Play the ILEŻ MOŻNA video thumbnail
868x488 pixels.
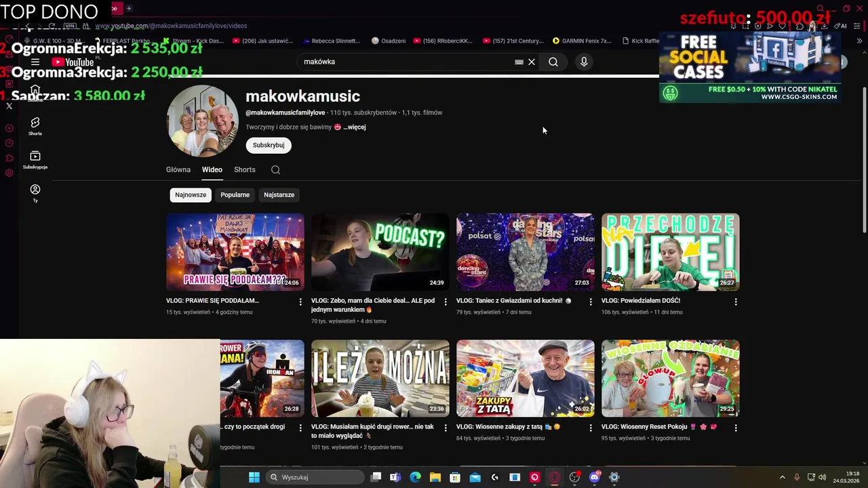point(380,378)
